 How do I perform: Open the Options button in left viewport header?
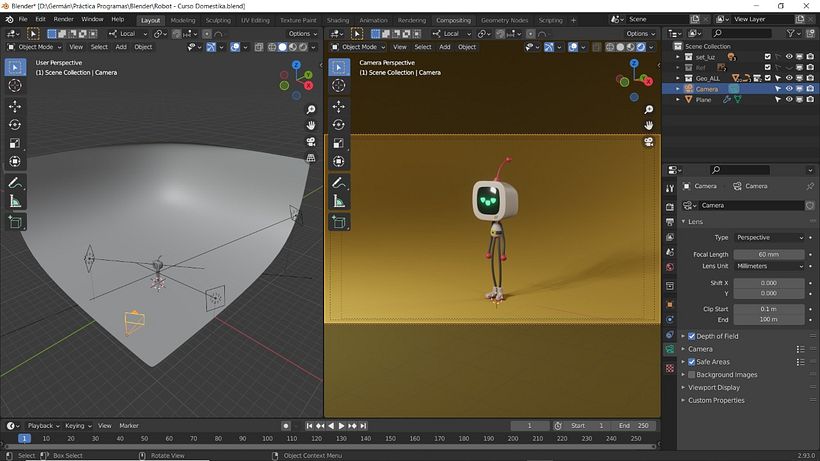(303, 34)
